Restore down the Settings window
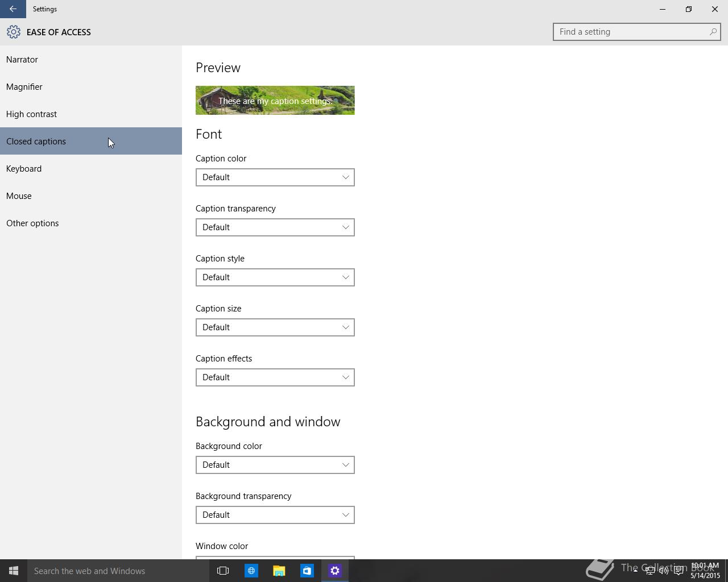The image size is (728, 582). (689, 9)
